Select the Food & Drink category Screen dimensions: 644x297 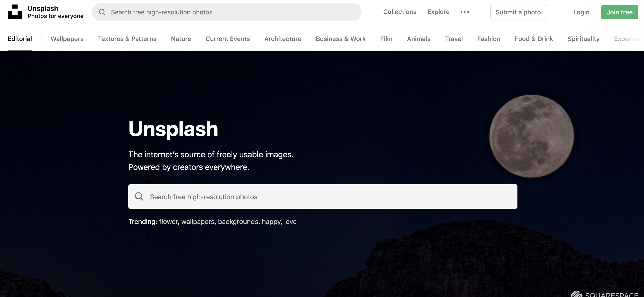point(533,39)
